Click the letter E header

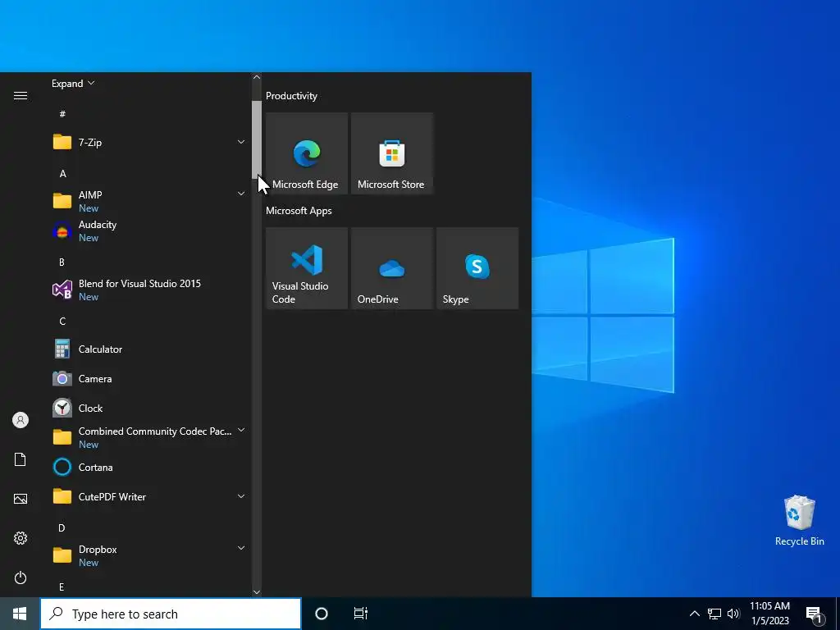click(x=62, y=587)
